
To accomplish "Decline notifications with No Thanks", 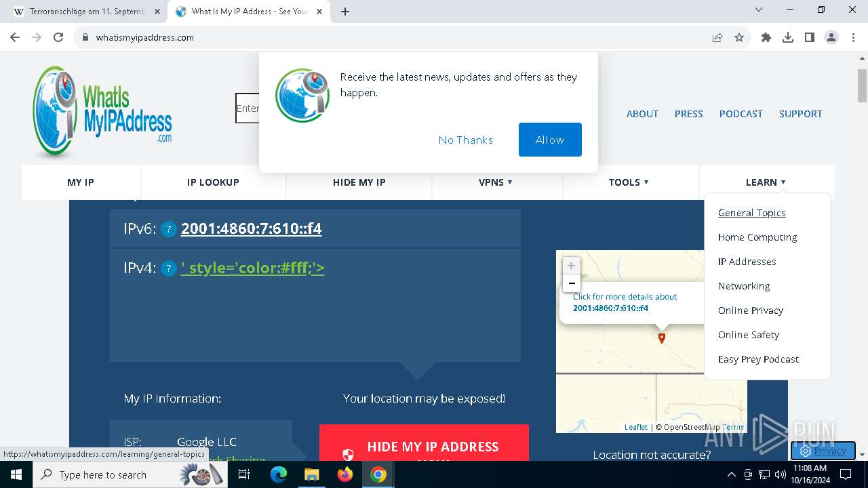I will tap(465, 140).
